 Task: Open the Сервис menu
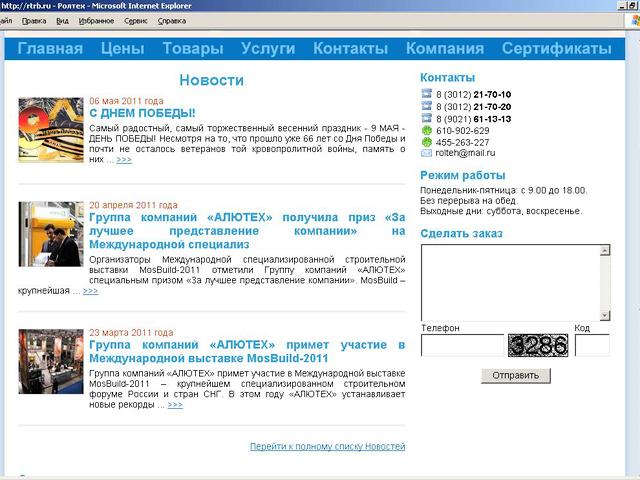pos(136,21)
